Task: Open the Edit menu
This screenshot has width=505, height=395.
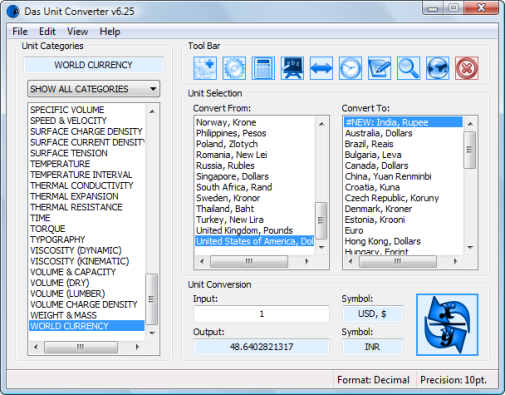Action: click(47, 32)
